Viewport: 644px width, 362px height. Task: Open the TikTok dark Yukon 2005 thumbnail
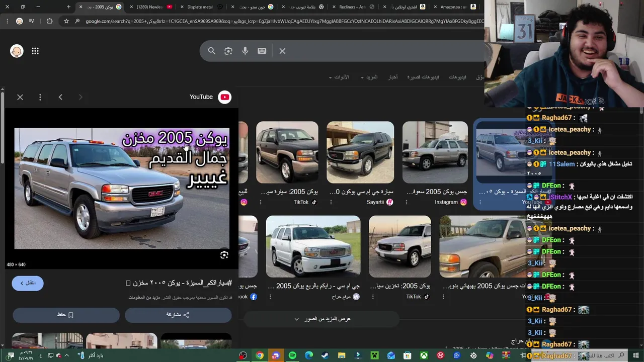pyautogui.click(x=287, y=152)
